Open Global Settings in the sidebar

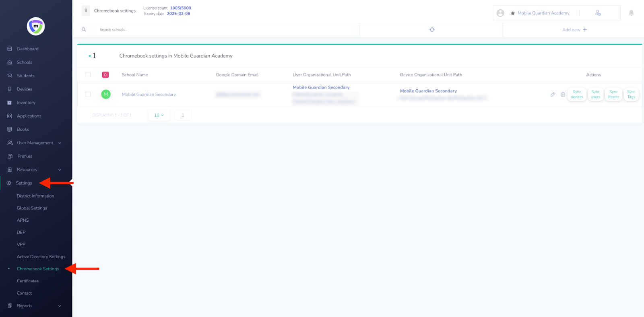(32, 208)
